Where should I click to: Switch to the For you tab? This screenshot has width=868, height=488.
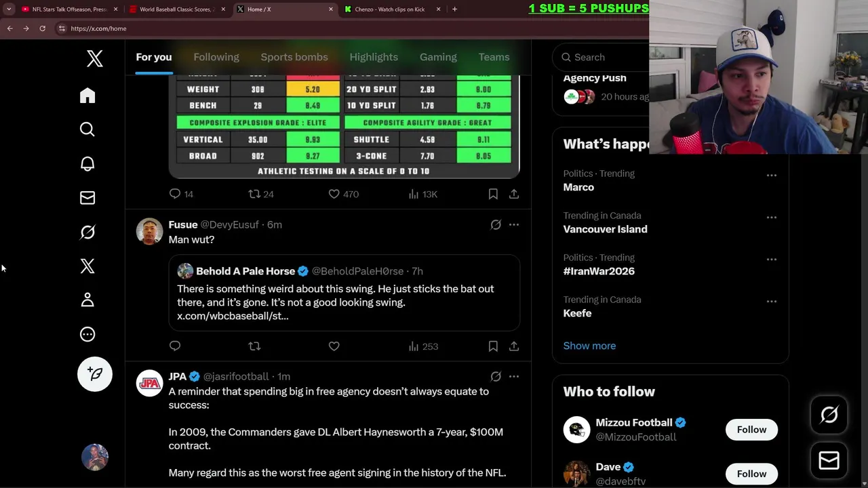click(x=154, y=57)
